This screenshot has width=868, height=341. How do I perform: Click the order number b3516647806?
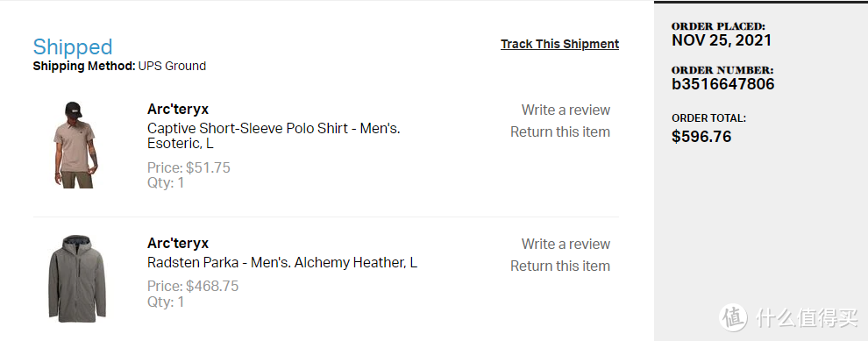coord(723,84)
